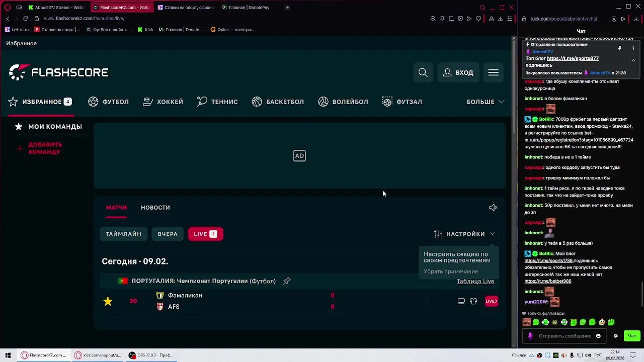The height and width of the screenshot is (362, 644).
Task: Open the Таблица Live link
Action: (475, 281)
